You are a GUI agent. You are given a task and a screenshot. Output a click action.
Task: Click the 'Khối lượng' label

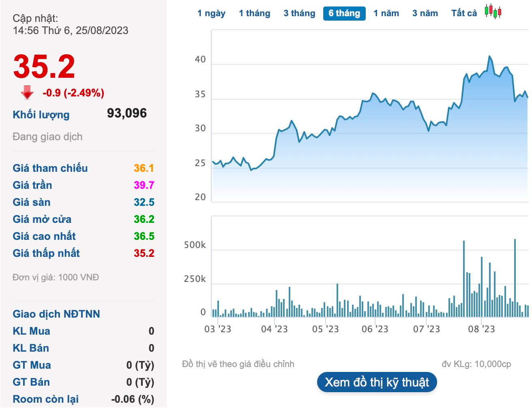41,115
